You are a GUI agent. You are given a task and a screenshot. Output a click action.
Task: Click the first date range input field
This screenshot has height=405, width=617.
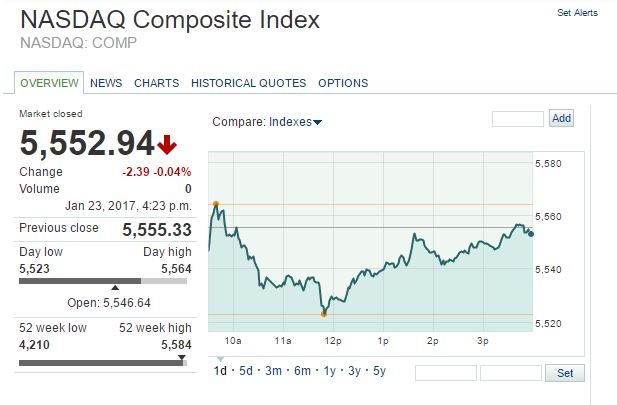445,373
